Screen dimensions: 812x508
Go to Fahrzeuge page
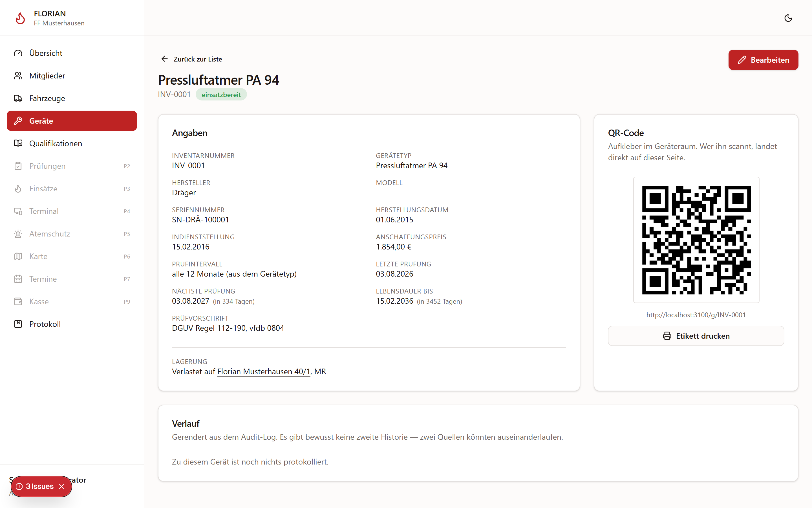click(72, 98)
